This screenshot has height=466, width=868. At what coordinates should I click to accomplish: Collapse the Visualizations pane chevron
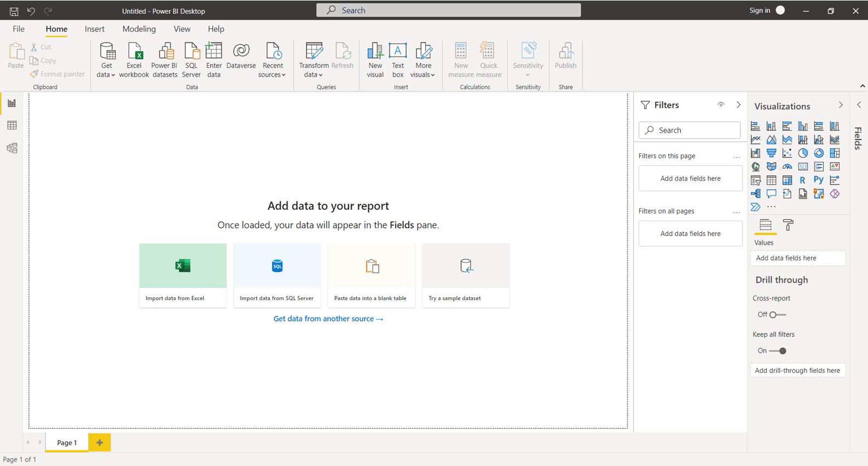point(841,105)
